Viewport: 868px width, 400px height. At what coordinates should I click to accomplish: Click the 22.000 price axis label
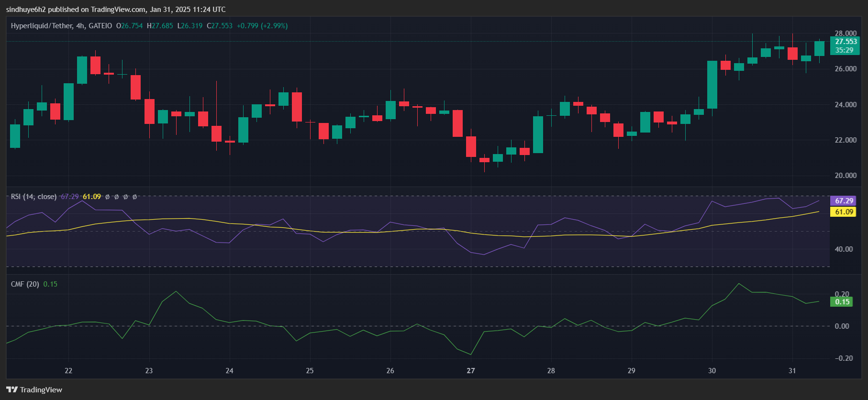click(846, 140)
